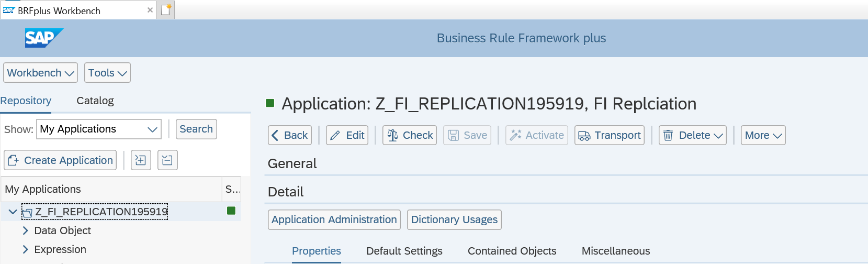Image resolution: width=868 pixels, height=264 pixels.
Task: Open the Delete dropdown button
Action: pos(693,135)
